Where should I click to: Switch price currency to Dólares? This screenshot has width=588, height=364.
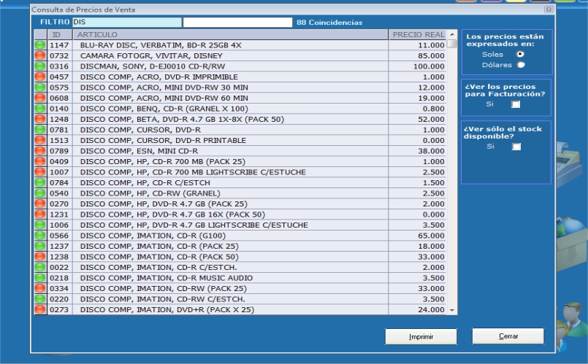click(520, 64)
